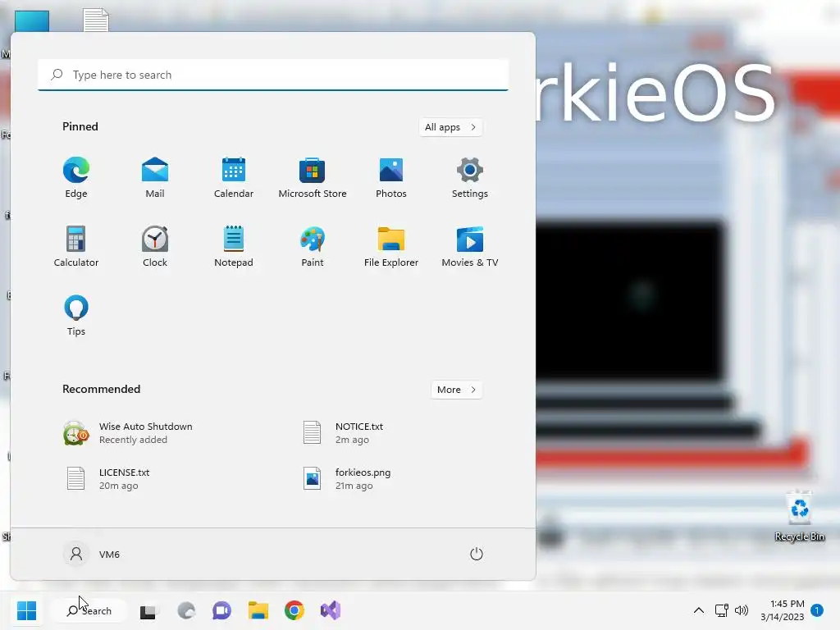Open the VM6 user account menu
The height and width of the screenshot is (630, 840).
92,554
